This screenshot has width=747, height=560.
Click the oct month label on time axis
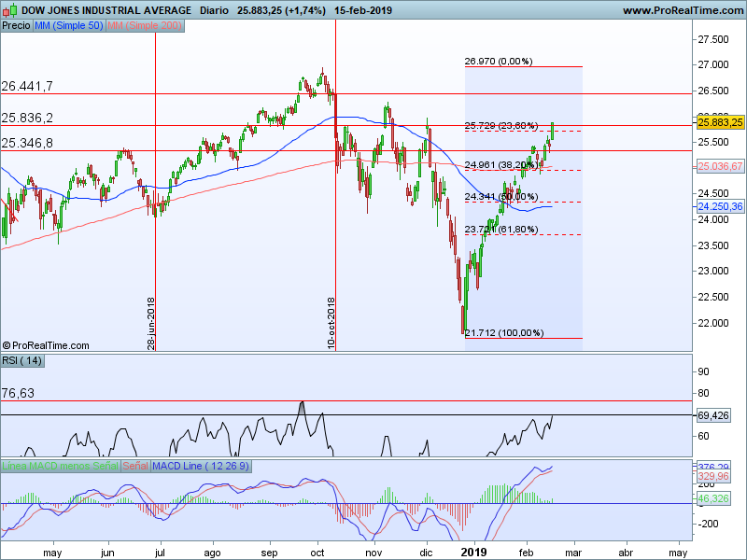click(x=317, y=553)
